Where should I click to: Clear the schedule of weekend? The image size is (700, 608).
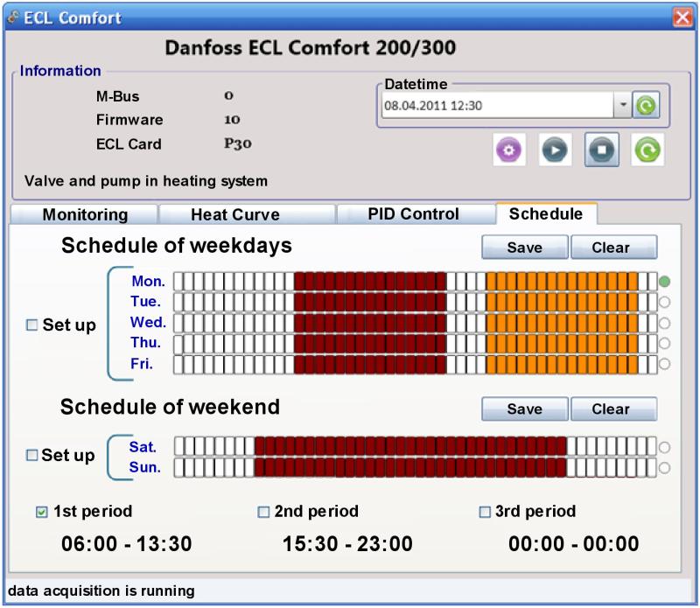[614, 409]
